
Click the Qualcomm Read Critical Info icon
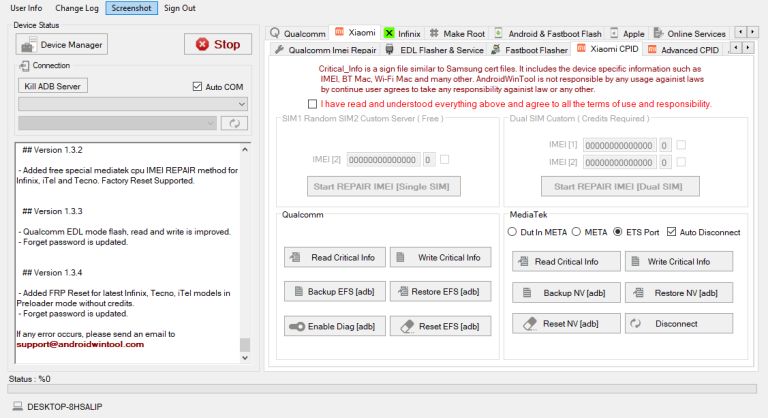point(295,257)
